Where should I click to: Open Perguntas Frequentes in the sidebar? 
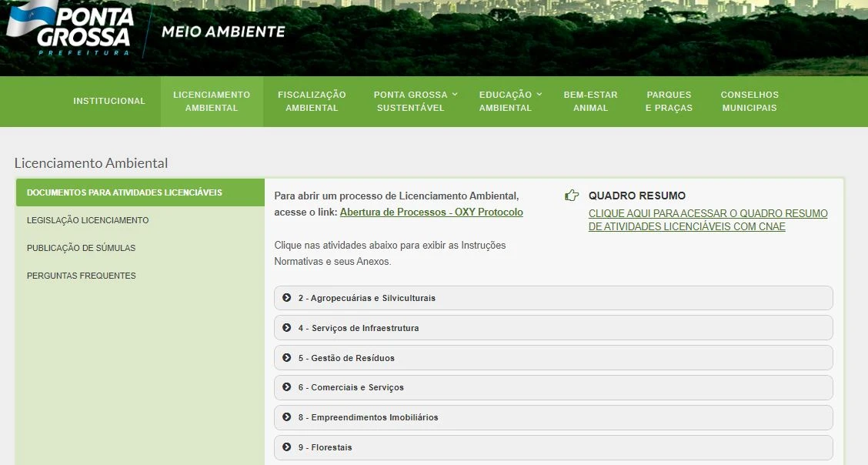tap(82, 276)
